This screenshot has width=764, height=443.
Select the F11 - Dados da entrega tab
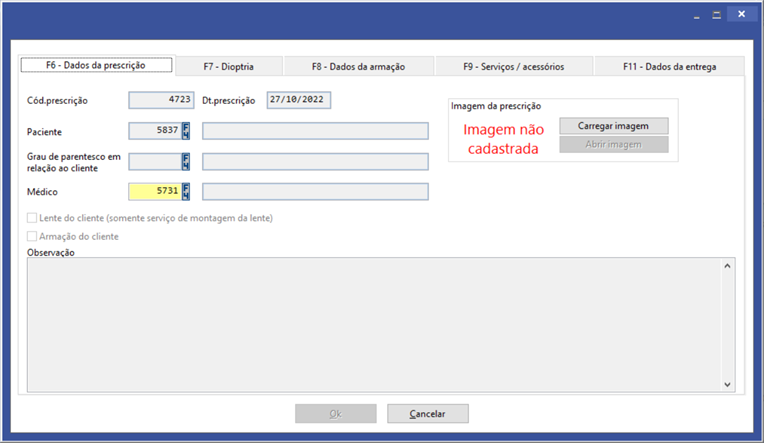669,67
